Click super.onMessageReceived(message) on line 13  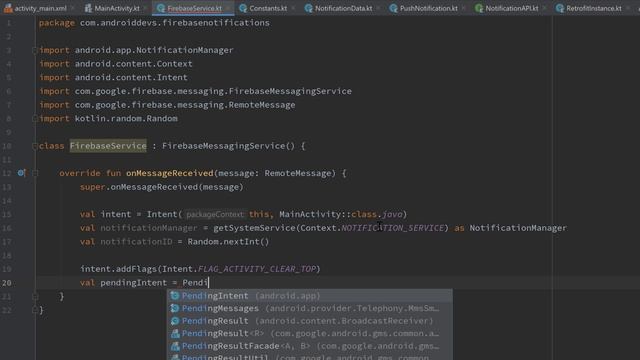tap(162, 187)
